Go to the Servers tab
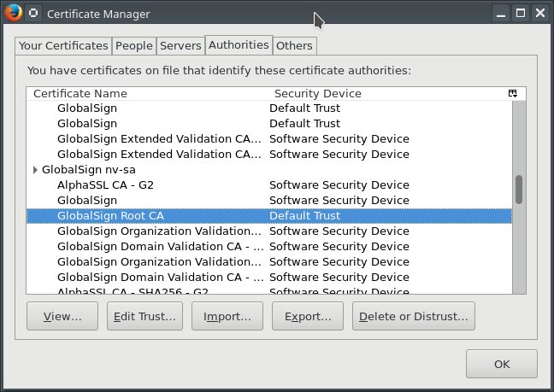Viewport: 554px width, 392px height. point(180,45)
